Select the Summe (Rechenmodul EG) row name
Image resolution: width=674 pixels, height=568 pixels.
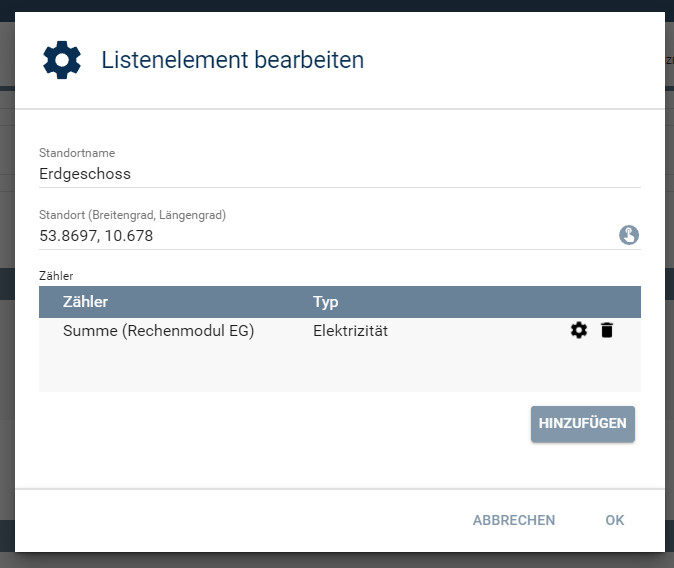click(158, 331)
